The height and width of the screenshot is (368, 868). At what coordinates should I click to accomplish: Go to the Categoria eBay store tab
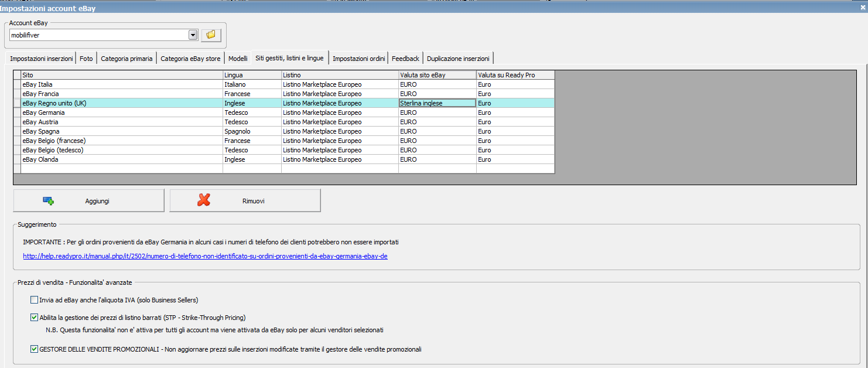click(x=190, y=59)
